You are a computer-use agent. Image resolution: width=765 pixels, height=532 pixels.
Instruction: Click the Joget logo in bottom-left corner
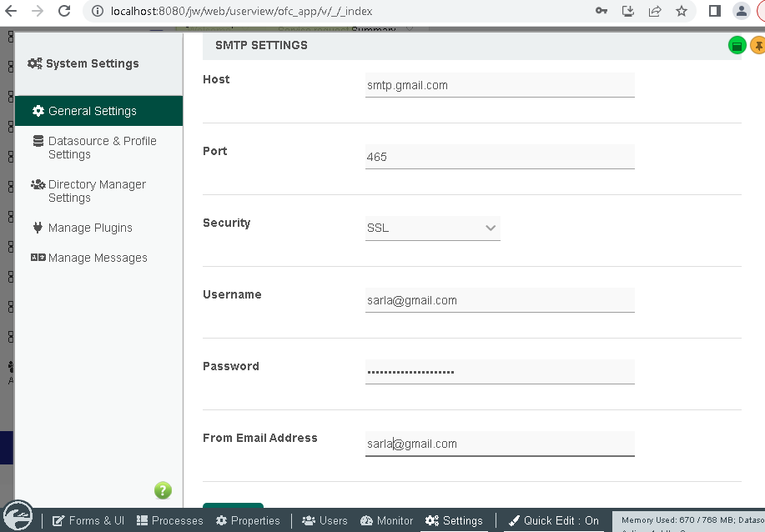tap(18, 515)
